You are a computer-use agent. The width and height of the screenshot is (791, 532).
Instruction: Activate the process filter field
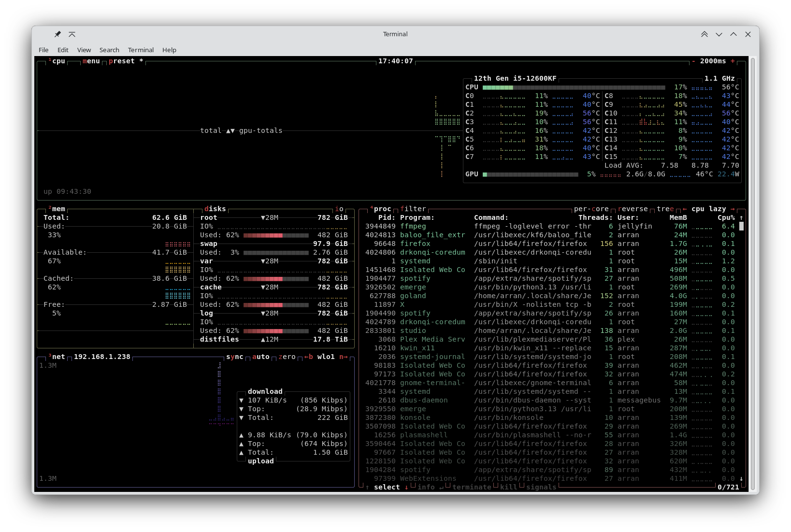coord(413,209)
